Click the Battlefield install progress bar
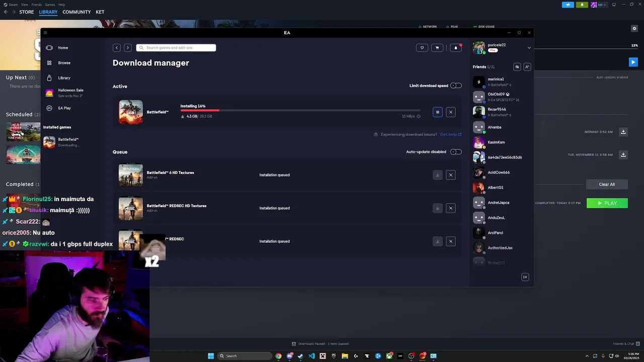This screenshot has width=644, height=362. tap(300, 110)
